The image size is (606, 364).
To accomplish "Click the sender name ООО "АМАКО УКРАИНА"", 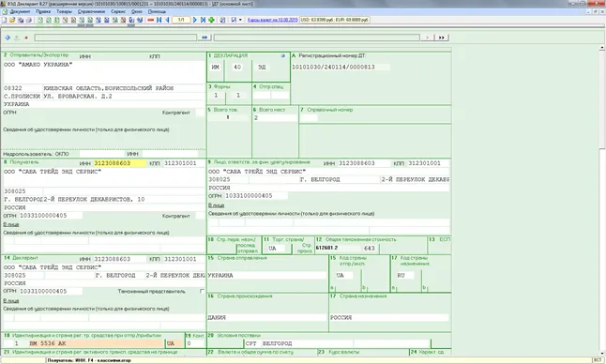I will [38, 65].
